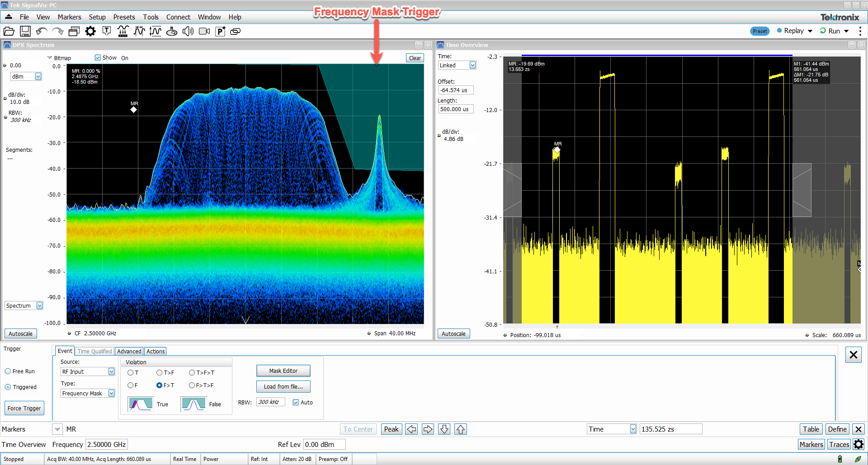Select the T>F>T violation option
Viewport: 868px width, 465px height.
pyautogui.click(x=192, y=373)
